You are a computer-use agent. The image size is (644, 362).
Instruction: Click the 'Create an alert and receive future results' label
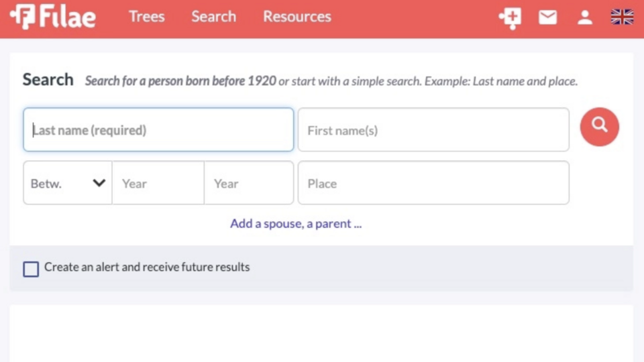(x=147, y=267)
